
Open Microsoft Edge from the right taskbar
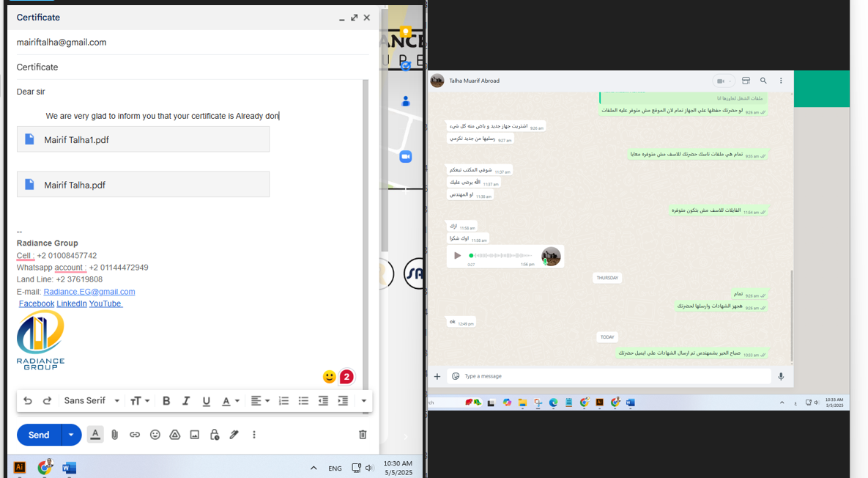[553, 402]
